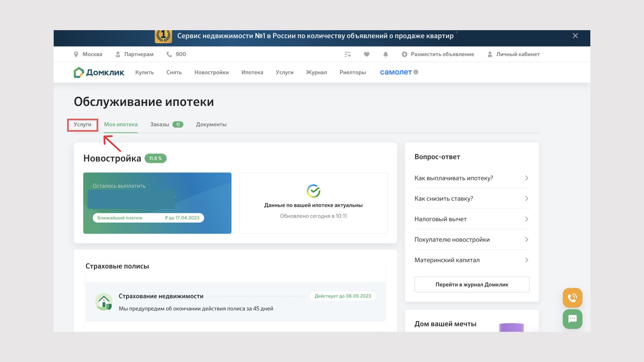This screenshot has height=362, width=644.
Task: Expand Как снизить ставку? question
Action: [x=472, y=198]
